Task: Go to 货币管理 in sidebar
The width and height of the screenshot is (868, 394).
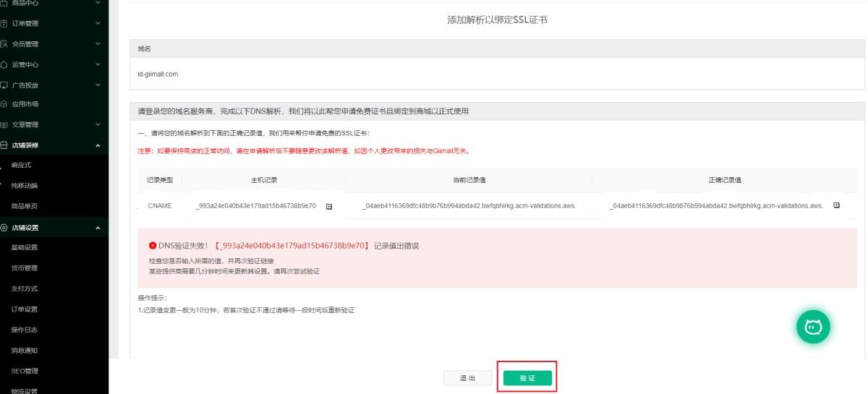Action: [x=24, y=268]
